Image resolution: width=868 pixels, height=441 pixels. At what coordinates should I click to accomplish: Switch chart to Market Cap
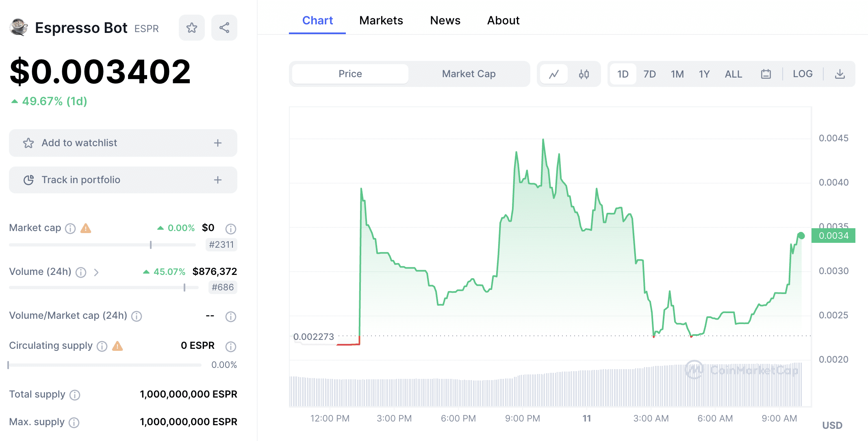pos(469,74)
